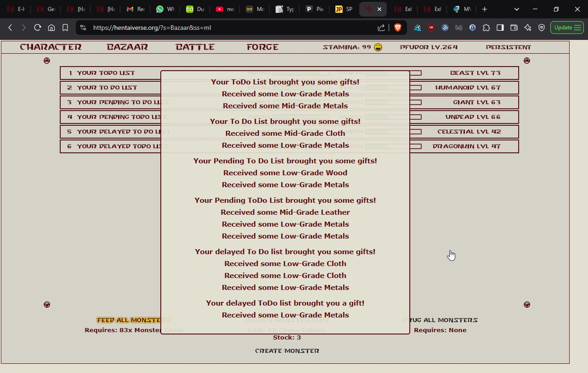The width and height of the screenshot is (588, 373).
Task: Open the uBlock Origin extension
Action: point(431,28)
